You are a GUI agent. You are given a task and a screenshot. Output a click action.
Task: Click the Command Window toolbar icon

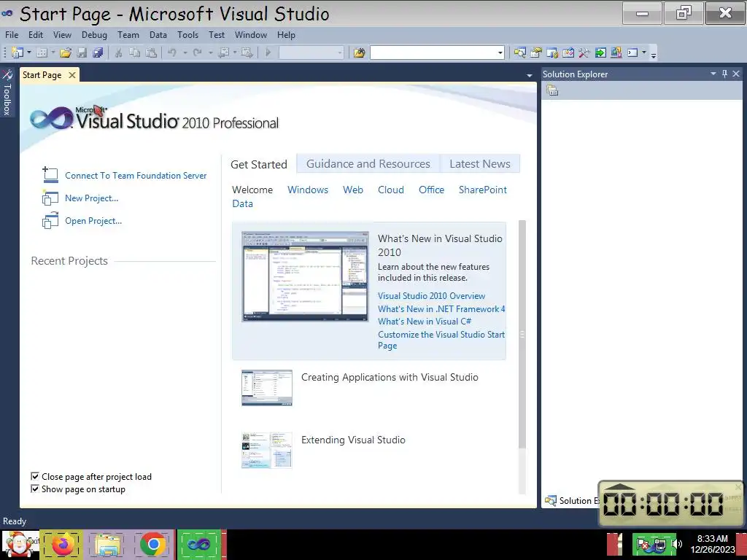pyautogui.click(x=632, y=52)
